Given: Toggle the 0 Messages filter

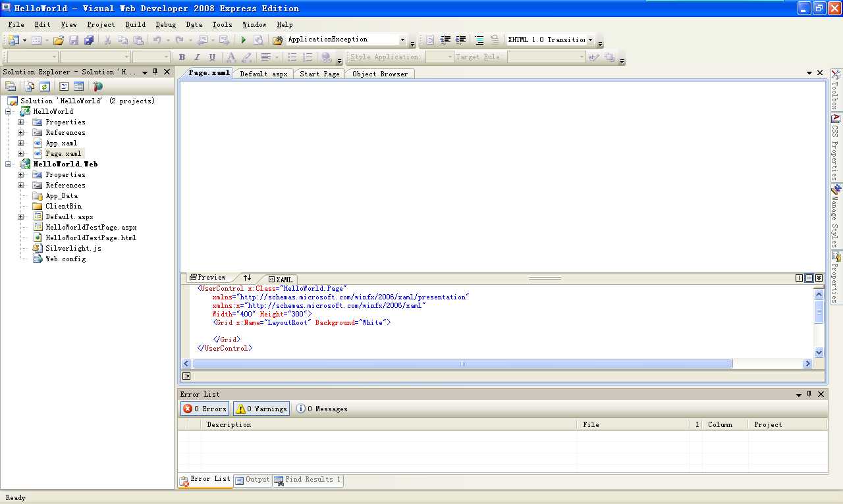Looking at the screenshot, I should [x=321, y=409].
